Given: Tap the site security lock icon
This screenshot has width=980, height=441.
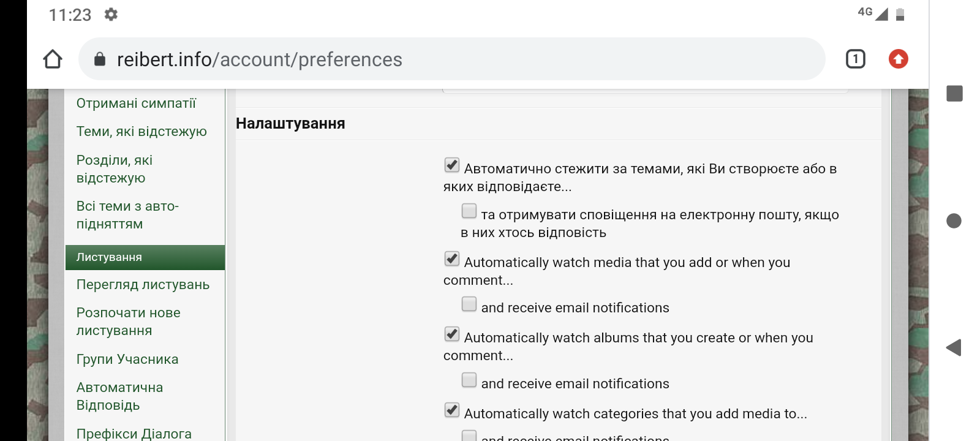Looking at the screenshot, I should point(100,59).
